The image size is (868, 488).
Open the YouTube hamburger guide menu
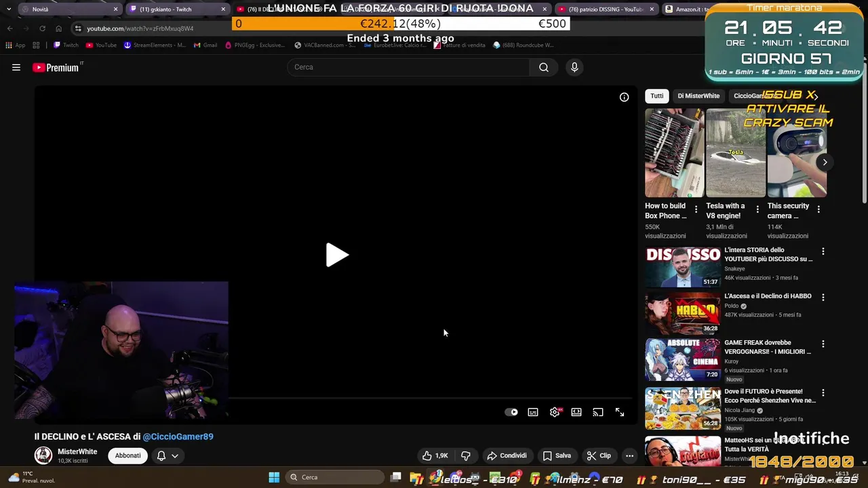point(16,67)
